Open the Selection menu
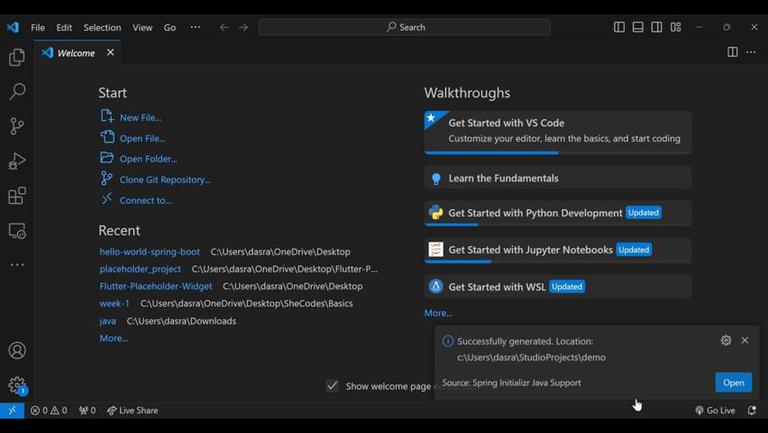Image resolution: width=768 pixels, height=433 pixels. tap(102, 27)
